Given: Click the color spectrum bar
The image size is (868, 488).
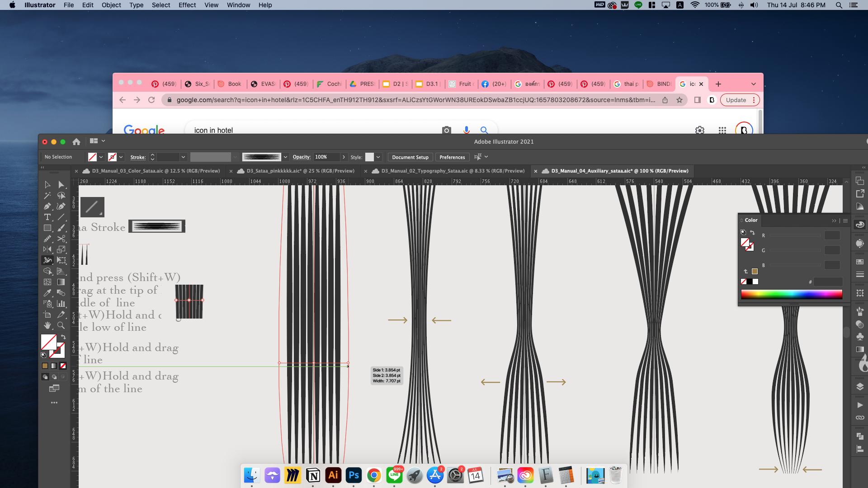Looking at the screenshot, I should 791,295.
